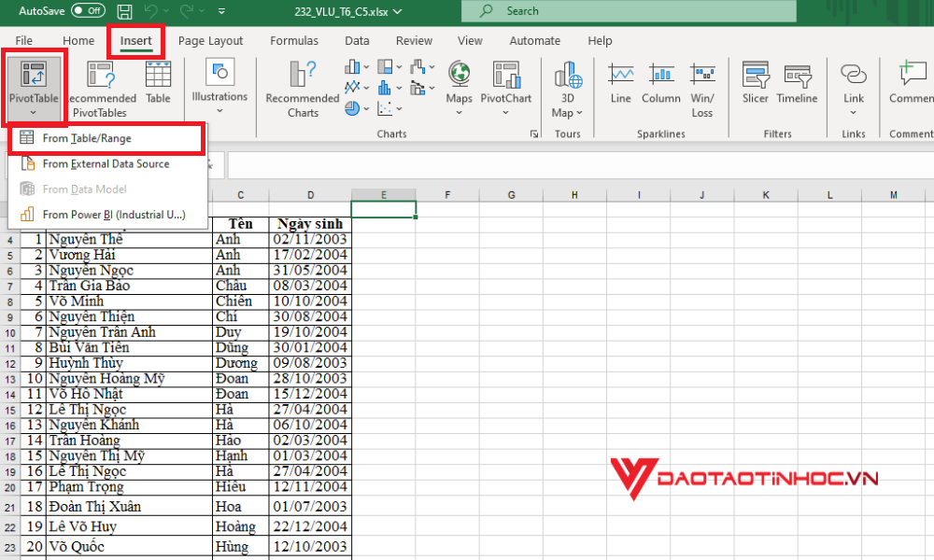Select cell containing Nguyễn Thế
Image resolution: width=934 pixels, height=560 pixels.
tap(129, 240)
